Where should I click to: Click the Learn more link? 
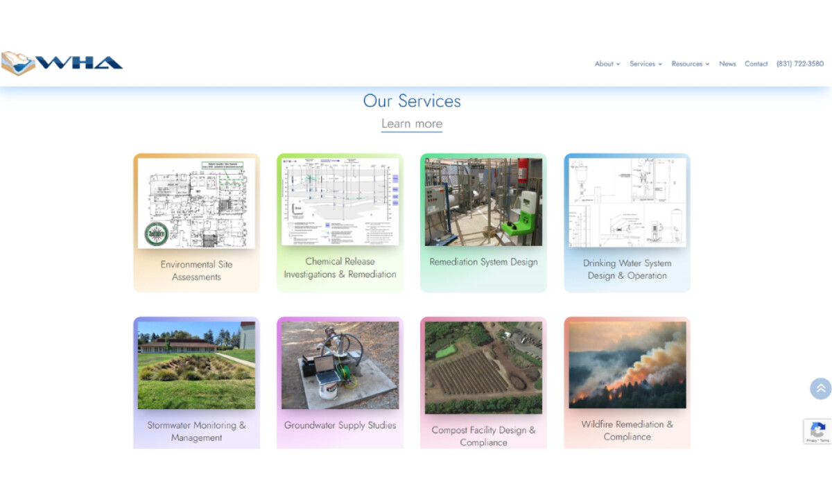(411, 123)
